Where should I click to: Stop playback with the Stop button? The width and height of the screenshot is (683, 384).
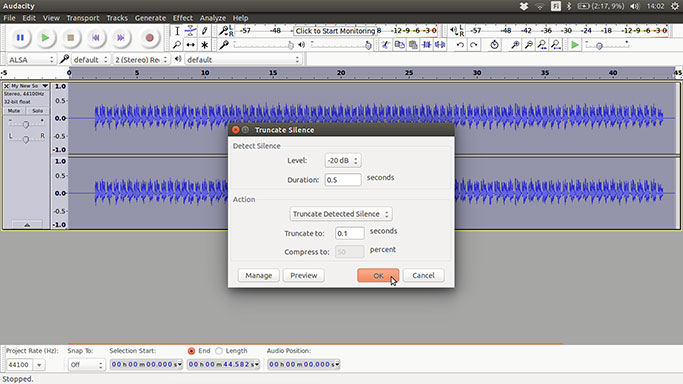pos(71,38)
